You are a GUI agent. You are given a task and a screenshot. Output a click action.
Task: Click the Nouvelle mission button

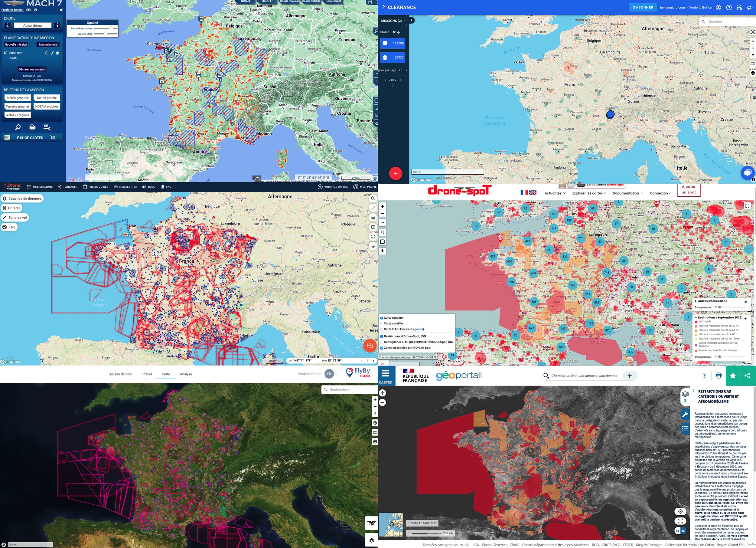pyautogui.click(x=16, y=44)
